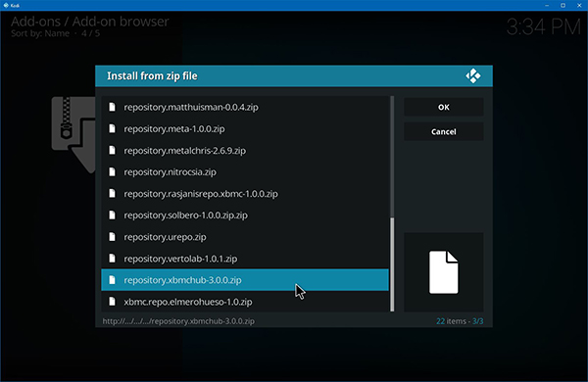Click file icon beside repository.vertolab-1.0.1.zip
The image size is (588, 382).
pos(112,259)
